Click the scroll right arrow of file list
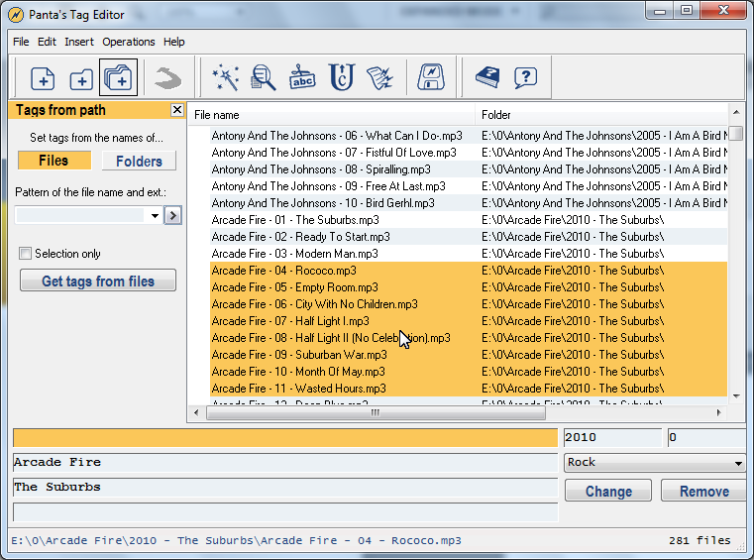Image resolution: width=754 pixels, height=560 pixels. pos(719,412)
